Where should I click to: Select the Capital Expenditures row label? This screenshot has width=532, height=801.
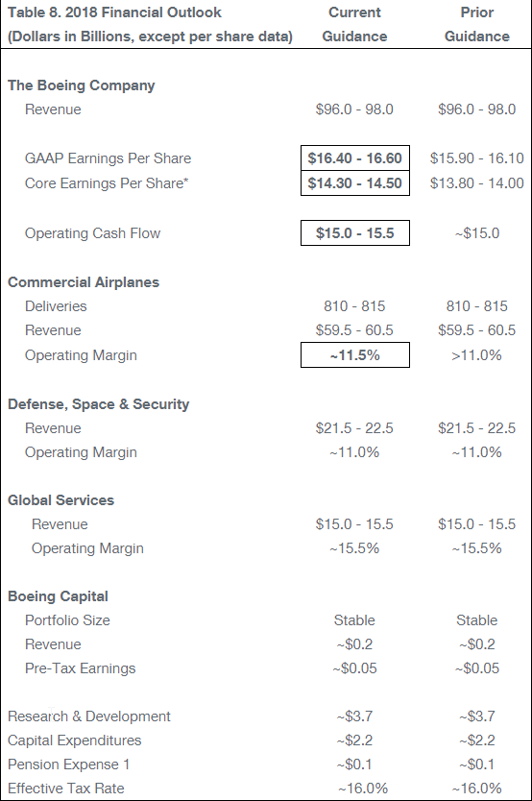click(x=75, y=740)
